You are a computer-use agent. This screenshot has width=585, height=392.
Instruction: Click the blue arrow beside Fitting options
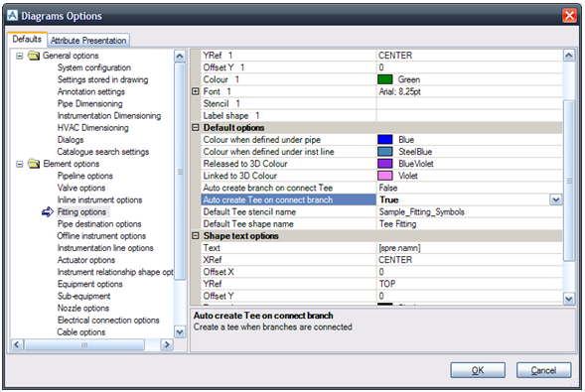(x=48, y=212)
